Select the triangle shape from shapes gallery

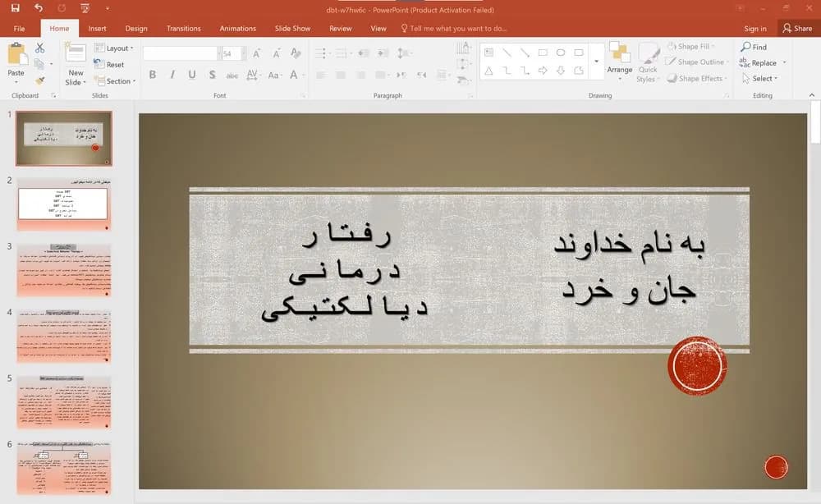click(x=488, y=71)
